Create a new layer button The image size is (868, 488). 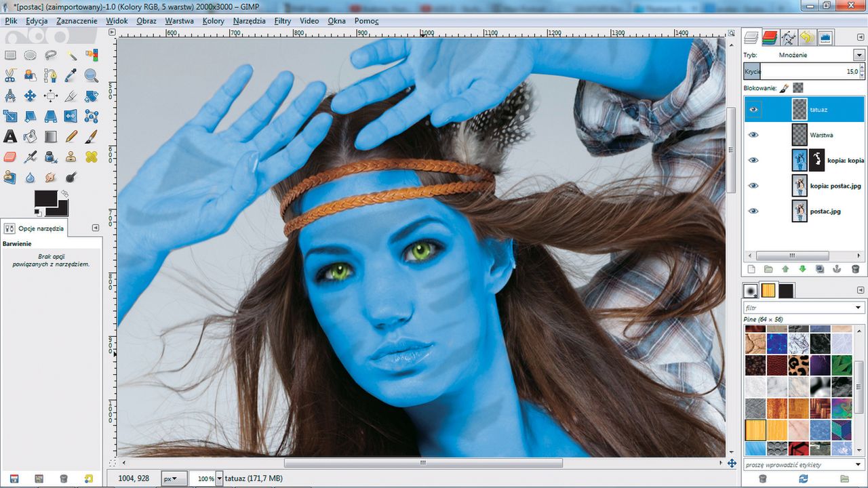[750, 269]
